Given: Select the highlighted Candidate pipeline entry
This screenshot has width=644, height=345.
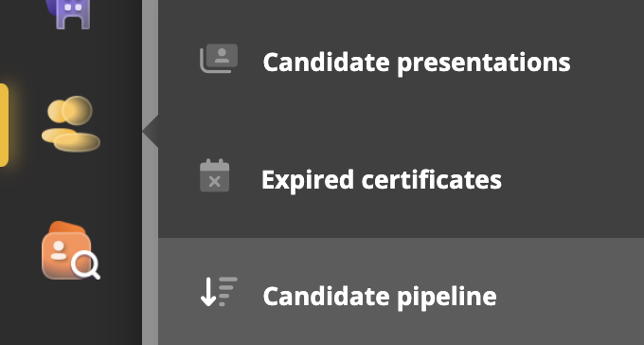Looking at the screenshot, I should tap(401, 292).
